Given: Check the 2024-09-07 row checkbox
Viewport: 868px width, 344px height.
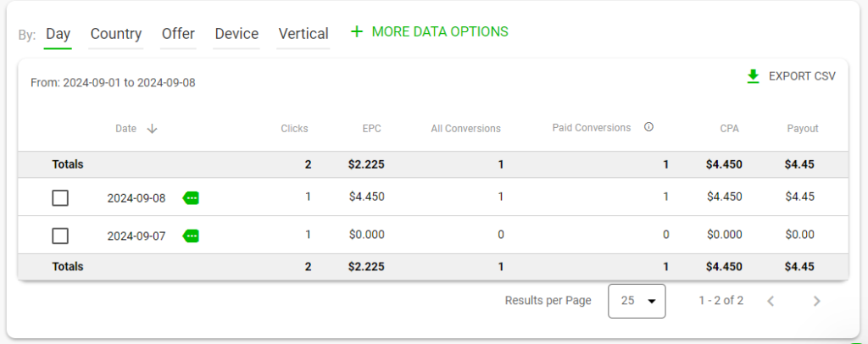Looking at the screenshot, I should (60, 236).
